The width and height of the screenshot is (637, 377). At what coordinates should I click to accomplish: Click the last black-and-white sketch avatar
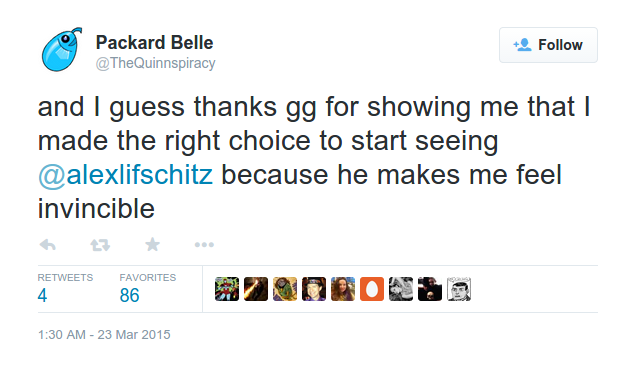459,289
